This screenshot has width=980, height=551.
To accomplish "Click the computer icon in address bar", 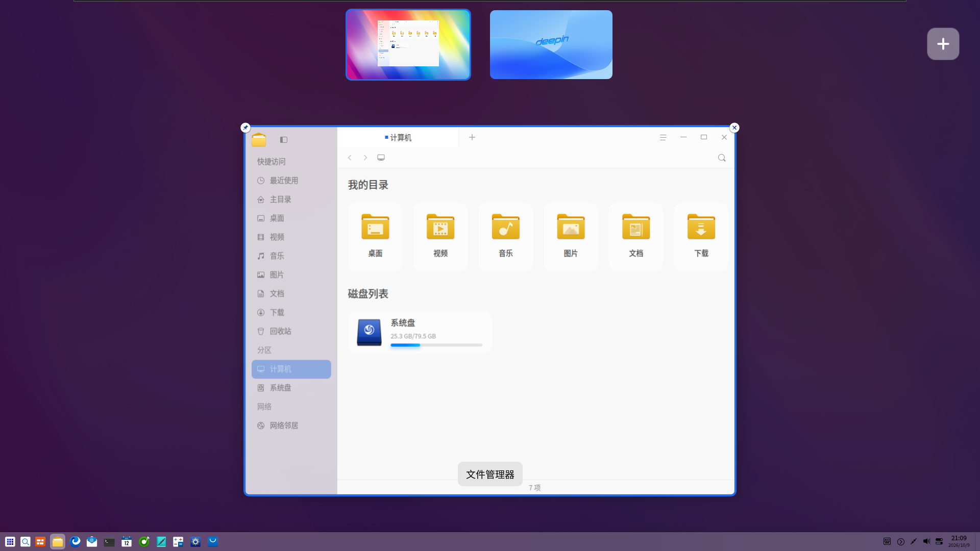I will click(x=381, y=158).
